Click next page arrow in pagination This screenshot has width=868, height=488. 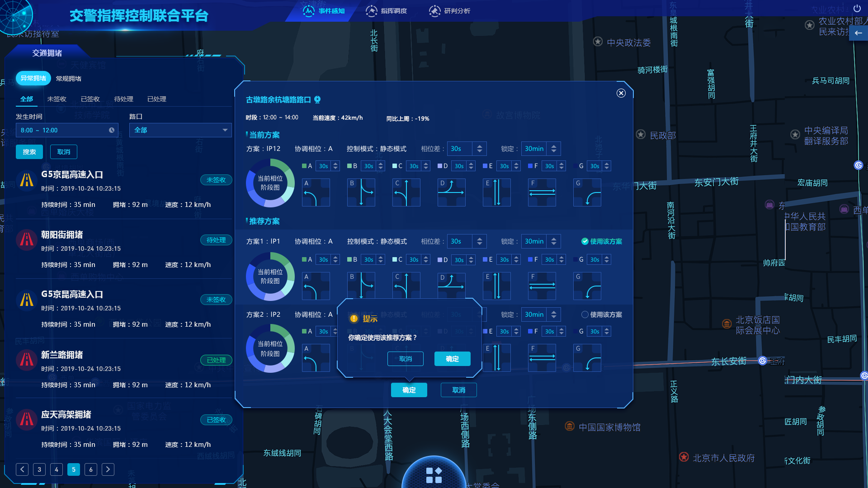[x=108, y=469]
